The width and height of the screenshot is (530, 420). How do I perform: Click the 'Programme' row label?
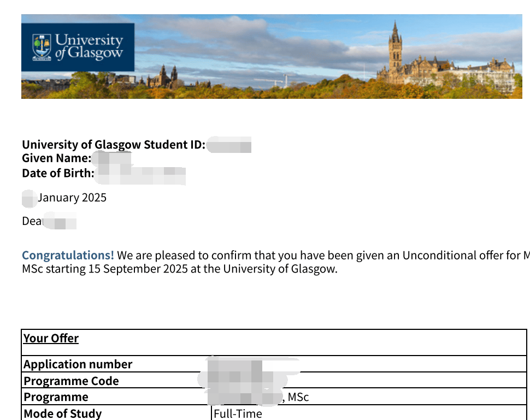(x=56, y=397)
